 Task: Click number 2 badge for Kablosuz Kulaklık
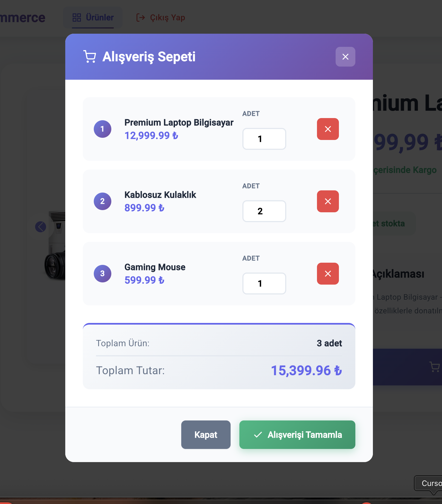click(x=102, y=201)
